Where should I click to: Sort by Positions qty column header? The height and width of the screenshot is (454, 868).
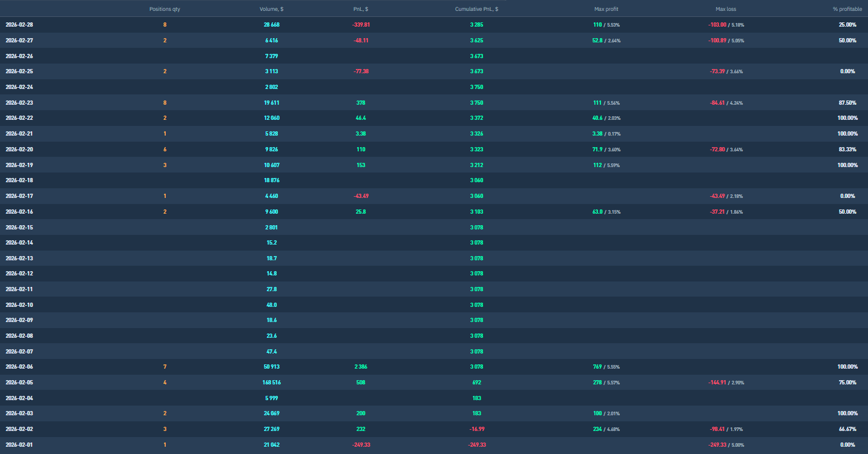(164, 9)
